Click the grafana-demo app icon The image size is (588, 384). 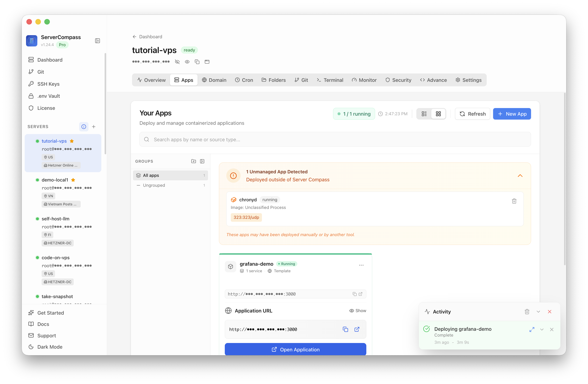230,267
